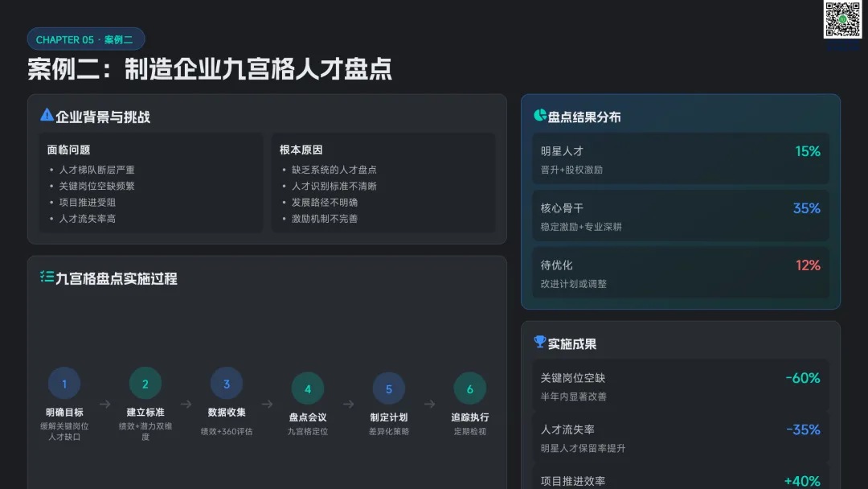Image resolution: width=868 pixels, height=489 pixels.
Task: Click step circle 3 数据收集
Action: tap(227, 383)
